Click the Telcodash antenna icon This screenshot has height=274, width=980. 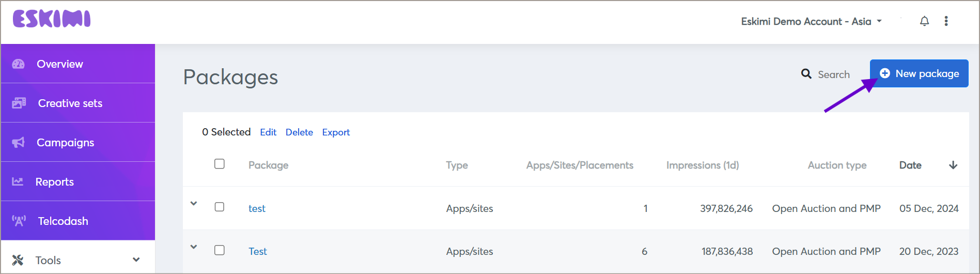19,221
